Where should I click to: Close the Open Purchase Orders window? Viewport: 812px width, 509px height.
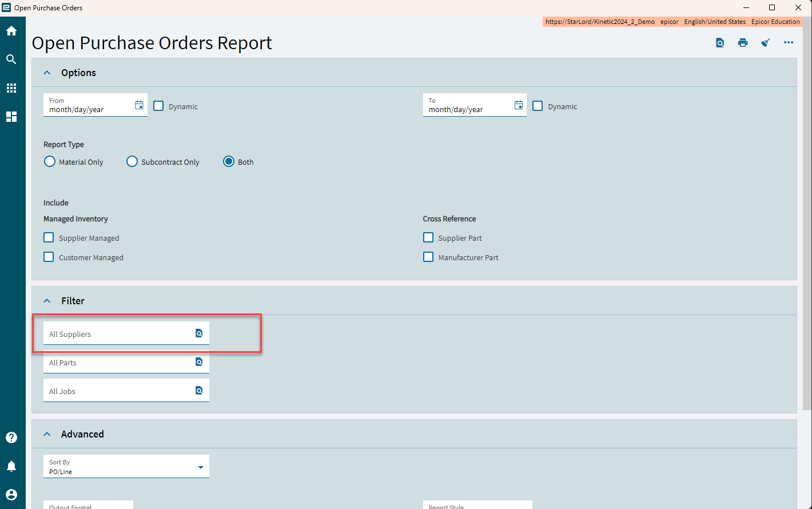click(x=798, y=7)
